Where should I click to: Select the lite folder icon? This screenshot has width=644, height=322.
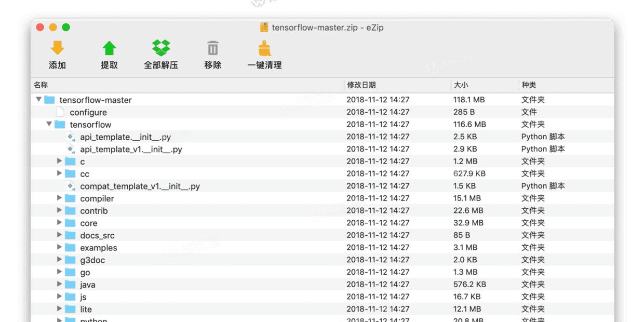tap(70, 309)
